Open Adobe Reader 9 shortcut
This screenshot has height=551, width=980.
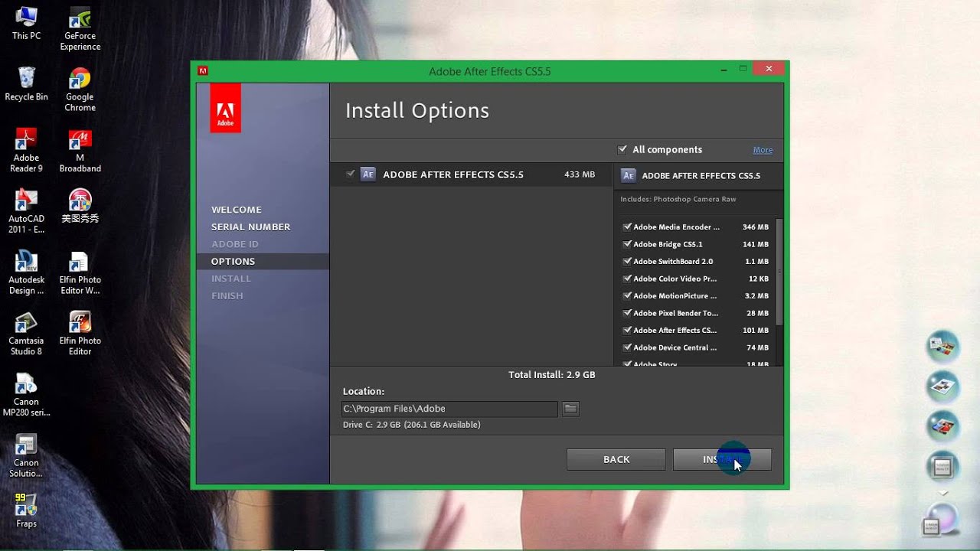26,150
